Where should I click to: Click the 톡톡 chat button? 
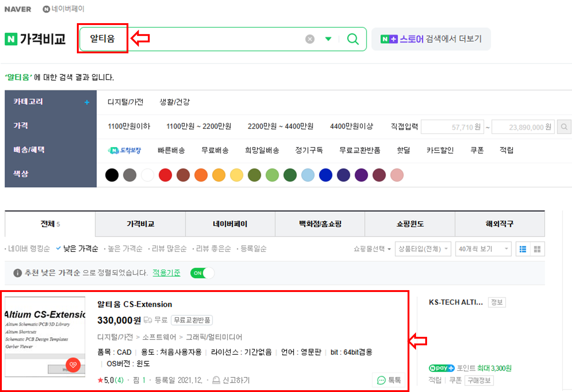(x=389, y=380)
